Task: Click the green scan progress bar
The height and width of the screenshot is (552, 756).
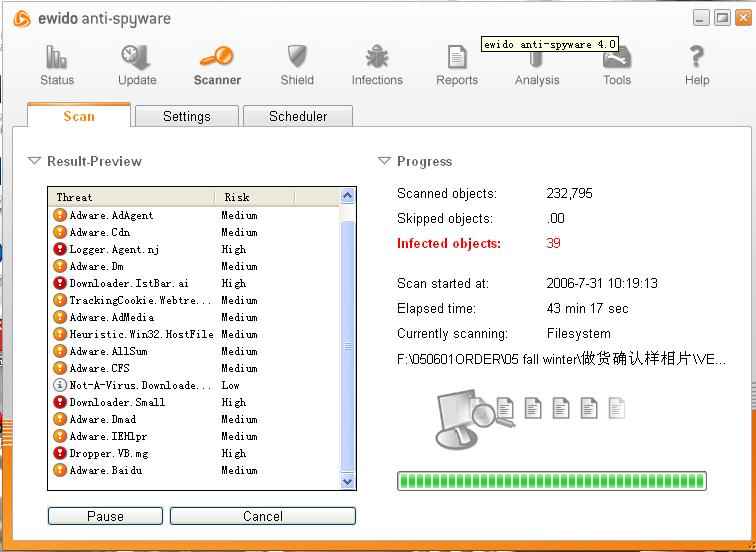Action: click(552, 481)
